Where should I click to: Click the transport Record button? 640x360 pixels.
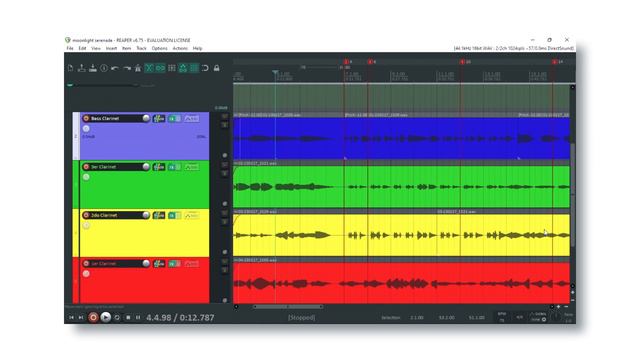93,317
